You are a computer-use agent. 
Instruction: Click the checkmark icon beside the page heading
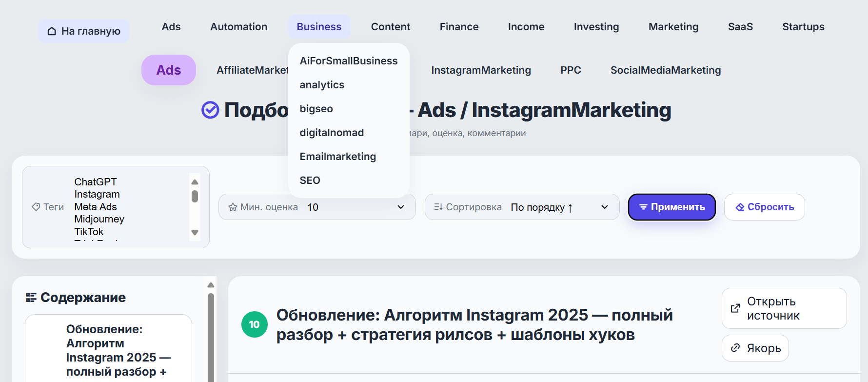(x=210, y=110)
